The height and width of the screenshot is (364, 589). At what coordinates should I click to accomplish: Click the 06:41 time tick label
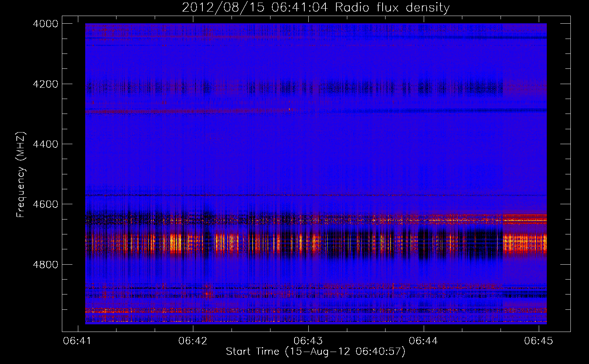[77, 341]
